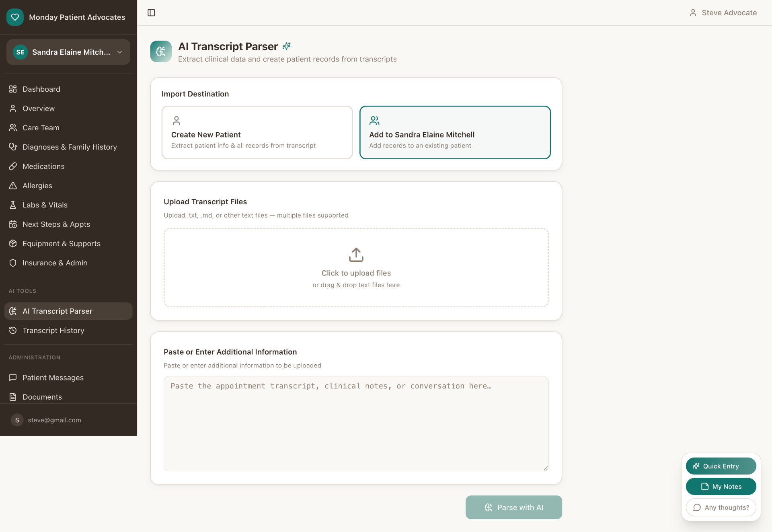Click the Monday Patient Advocates heart logo

(15, 17)
